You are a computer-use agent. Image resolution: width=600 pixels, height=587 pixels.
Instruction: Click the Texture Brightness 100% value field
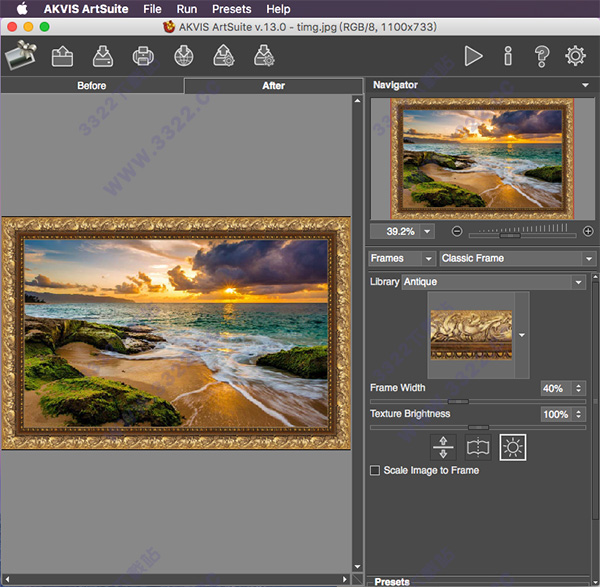point(556,414)
